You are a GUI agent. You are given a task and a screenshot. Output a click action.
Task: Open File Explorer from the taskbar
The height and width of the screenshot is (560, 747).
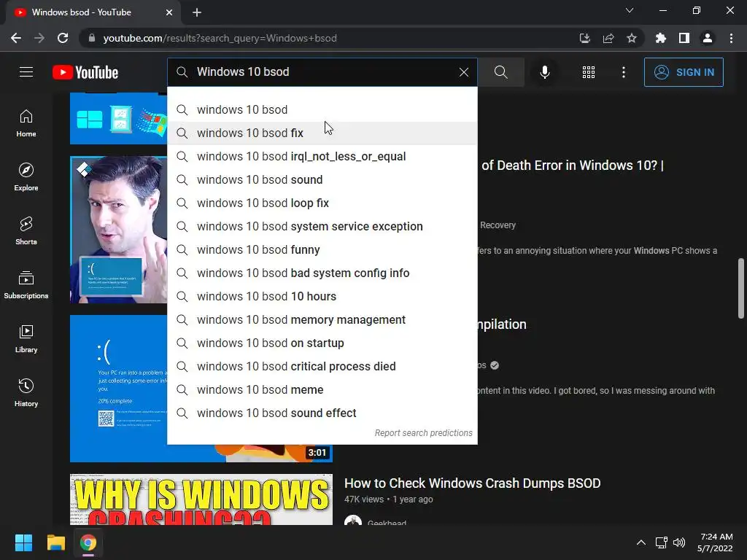(x=55, y=542)
